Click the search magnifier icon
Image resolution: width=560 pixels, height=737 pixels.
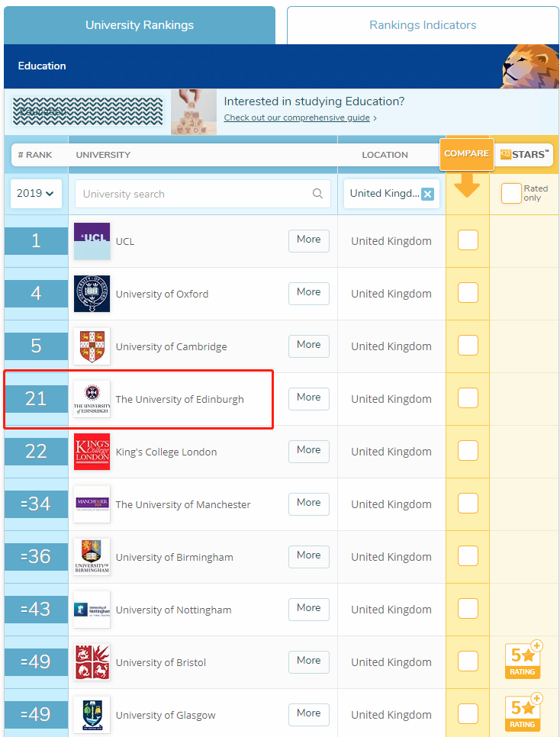pos(318,194)
